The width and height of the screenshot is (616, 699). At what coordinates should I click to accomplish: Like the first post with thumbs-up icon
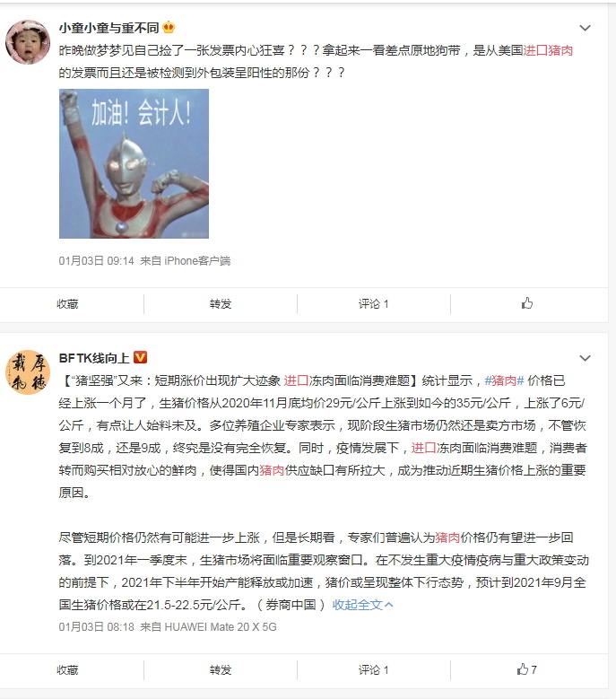coord(527,303)
